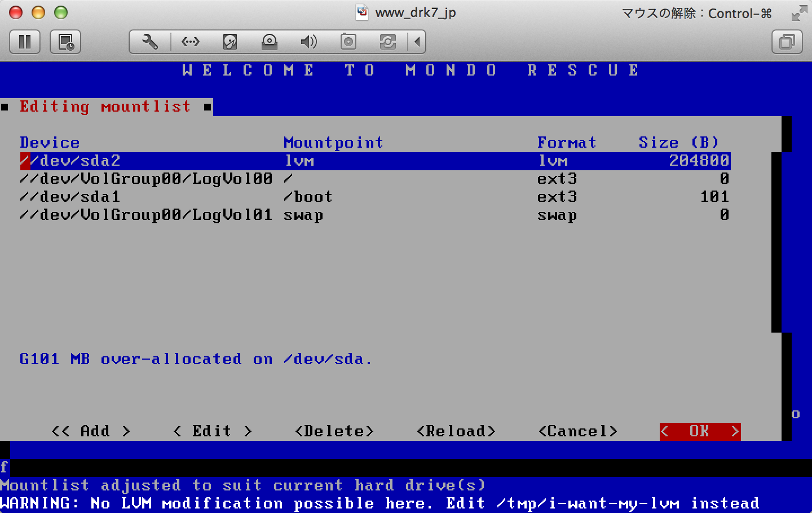Screen dimensions: 812x513
Task: Click the Device column header
Action: (x=50, y=142)
